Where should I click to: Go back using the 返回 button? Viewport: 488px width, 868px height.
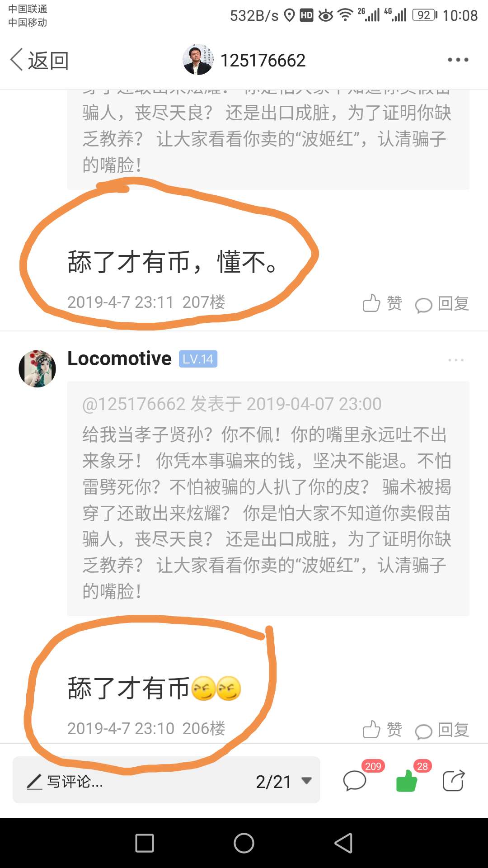[x=39, y=60]
